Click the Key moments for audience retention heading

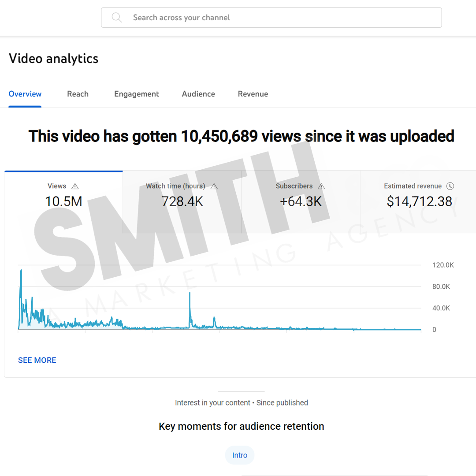[242, 426]
